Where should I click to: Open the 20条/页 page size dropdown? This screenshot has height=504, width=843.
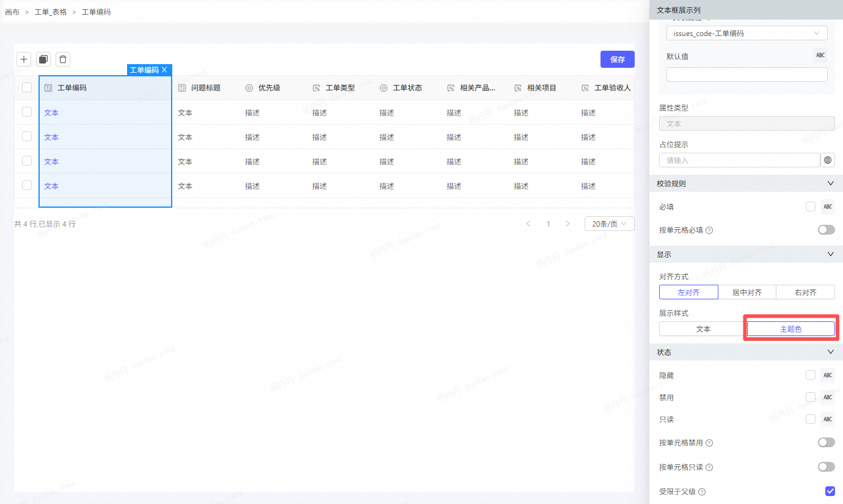pyautogui.click(x=609, y=224)
